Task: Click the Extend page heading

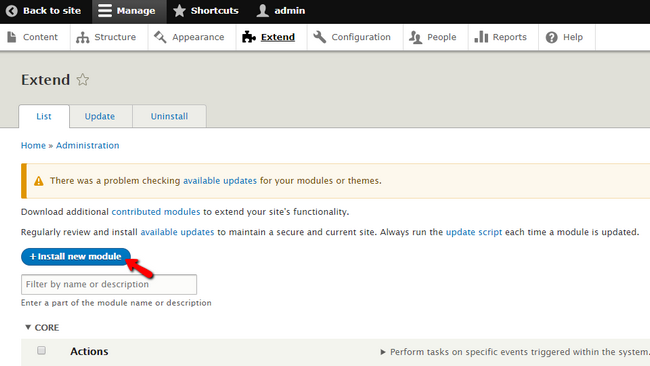Action: click(x=46, y=80)
